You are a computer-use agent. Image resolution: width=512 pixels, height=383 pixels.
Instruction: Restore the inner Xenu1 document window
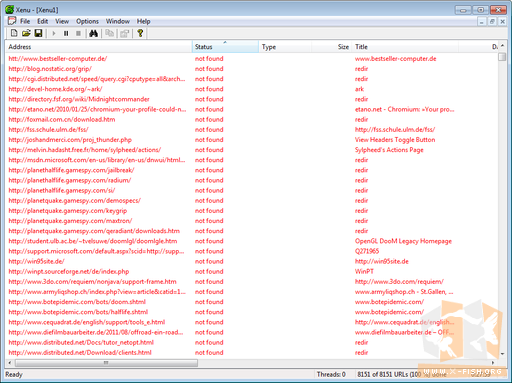point(492,22)
